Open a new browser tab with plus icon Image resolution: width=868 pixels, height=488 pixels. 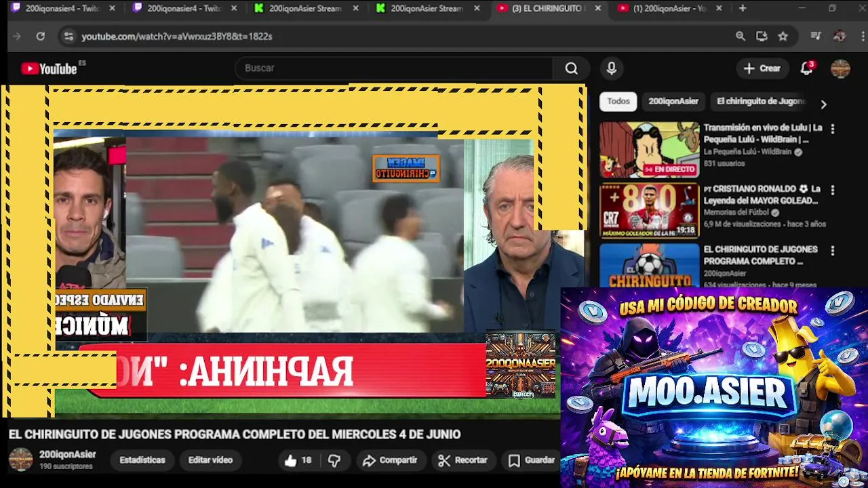[x=743, y=8]
